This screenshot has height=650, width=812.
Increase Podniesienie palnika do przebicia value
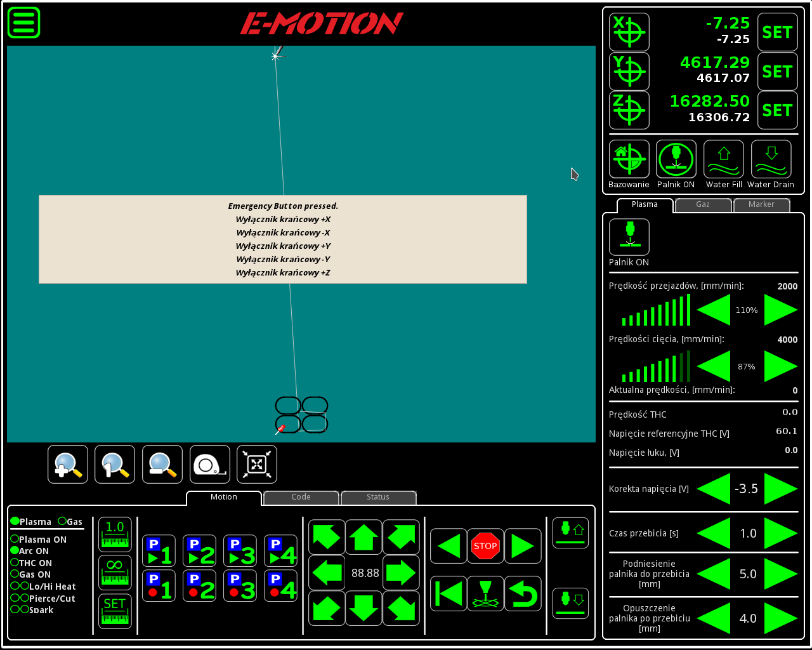click(x=780, y=574)
